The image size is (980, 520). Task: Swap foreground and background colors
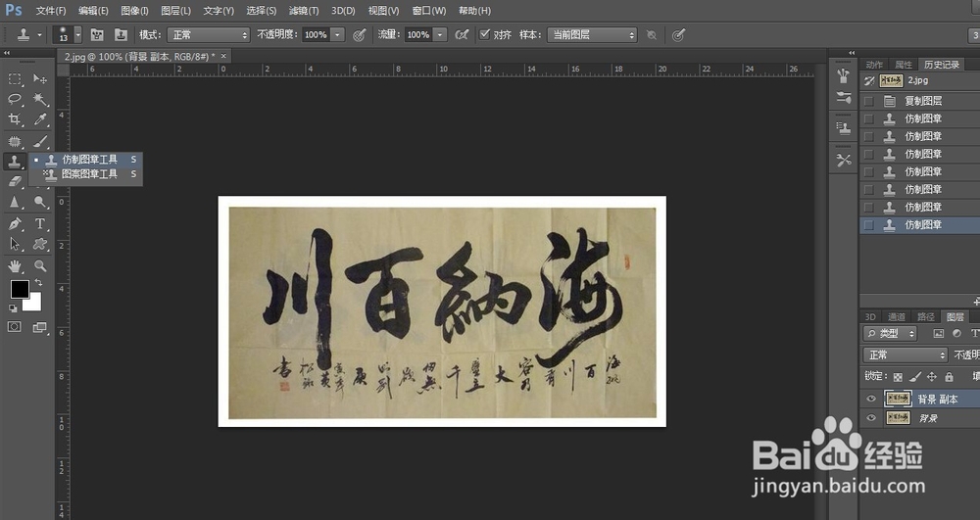click(39, 283)
